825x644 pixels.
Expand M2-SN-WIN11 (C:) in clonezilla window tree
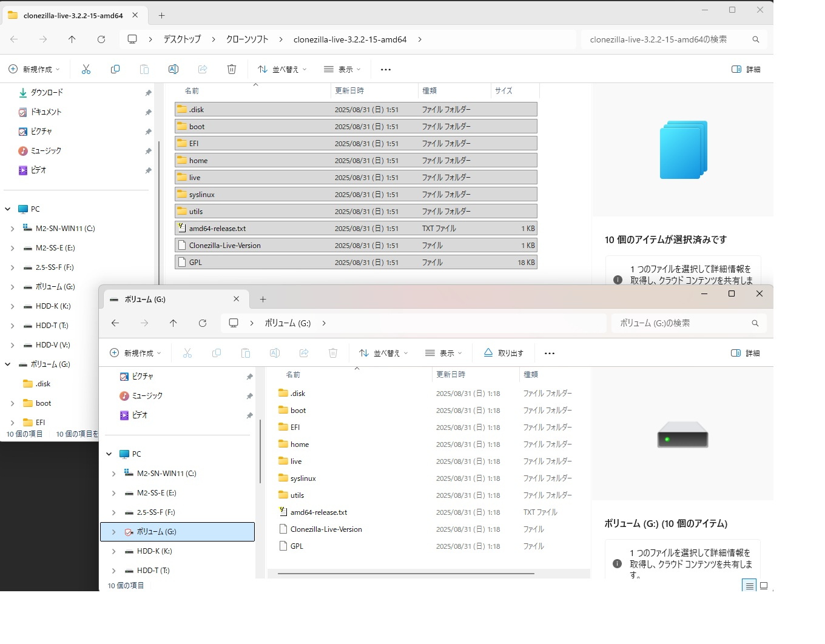(x=13, y=229)
